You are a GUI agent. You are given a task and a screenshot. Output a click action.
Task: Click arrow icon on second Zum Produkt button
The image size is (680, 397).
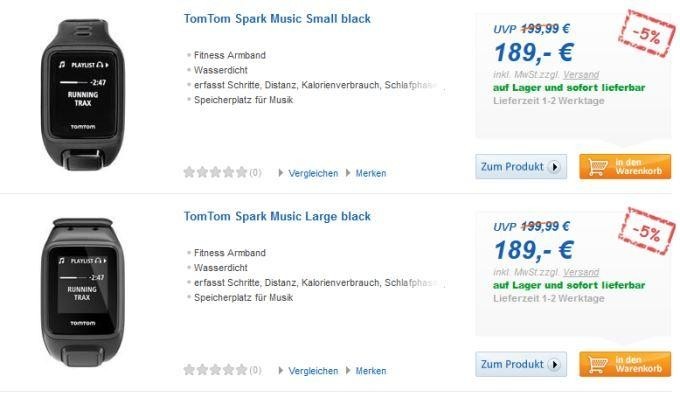click(554, 364)
